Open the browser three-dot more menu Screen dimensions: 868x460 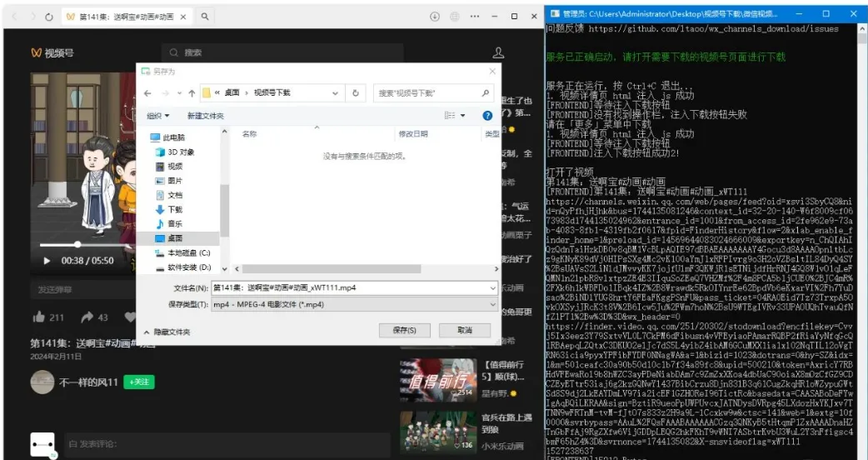(475, 17)
